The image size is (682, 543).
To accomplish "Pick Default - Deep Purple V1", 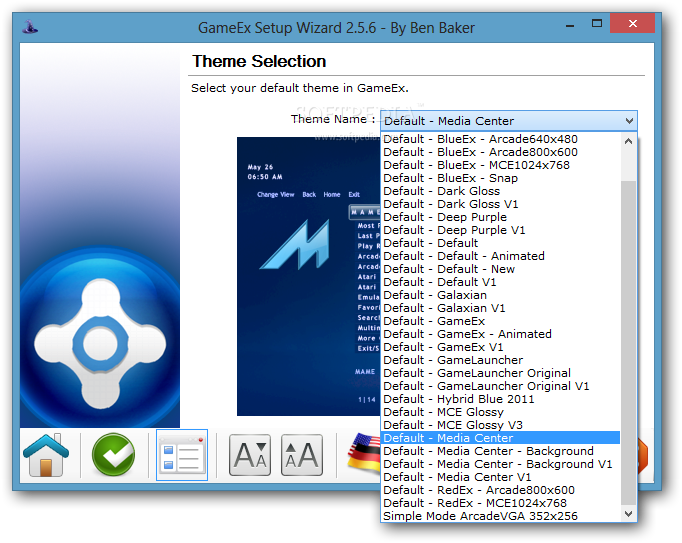I will pos(500,230).
